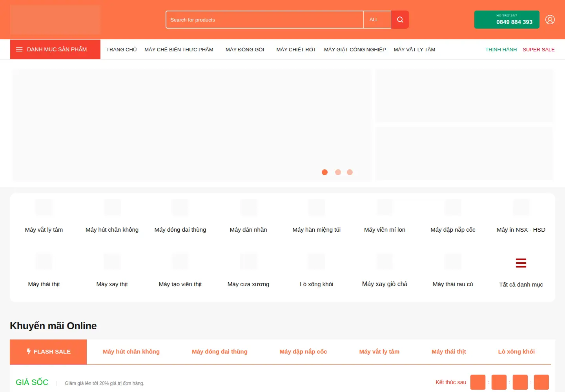This screenshot has height=392, width=565.
Task: Open the Tất cả danh mục list icon
Action: click(521, 263)
